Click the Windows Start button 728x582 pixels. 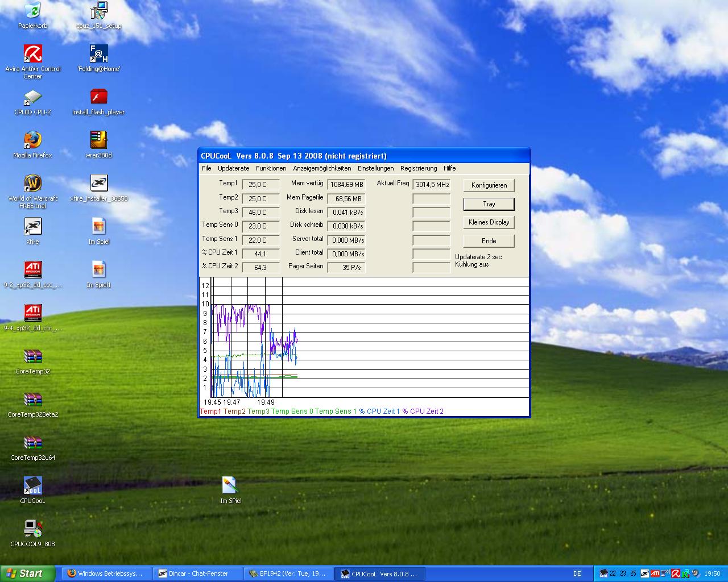click(x=28, y=573)
